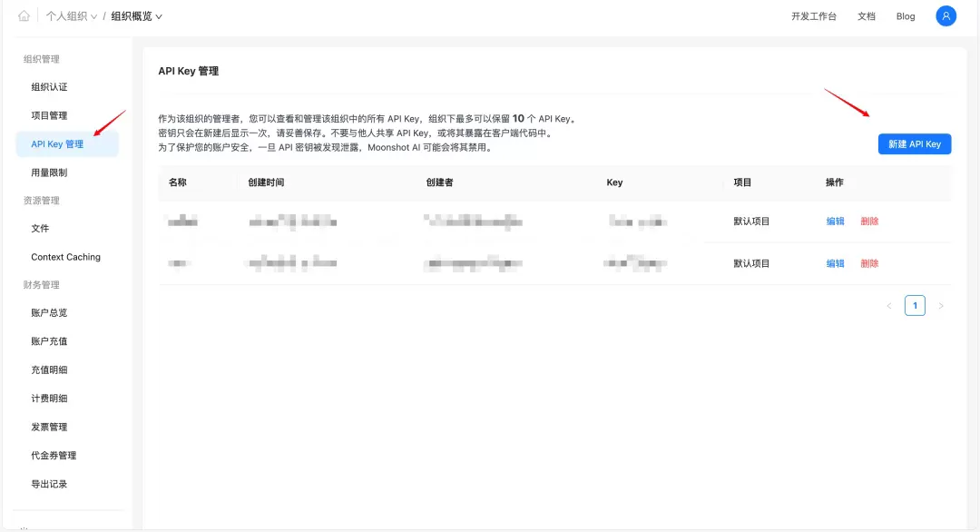Edit the first API key row
Image resolution: width=980 pixels, height=532 pixels.
(835, 222)
